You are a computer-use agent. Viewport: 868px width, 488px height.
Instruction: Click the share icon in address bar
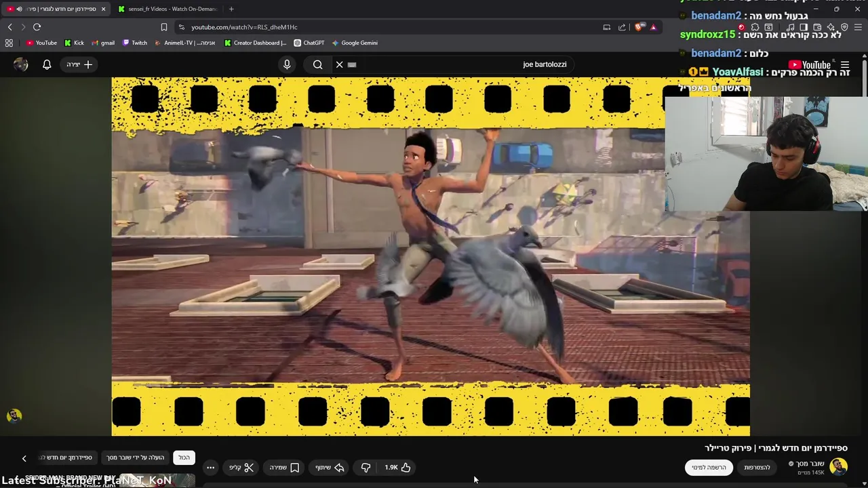[622, 27]
